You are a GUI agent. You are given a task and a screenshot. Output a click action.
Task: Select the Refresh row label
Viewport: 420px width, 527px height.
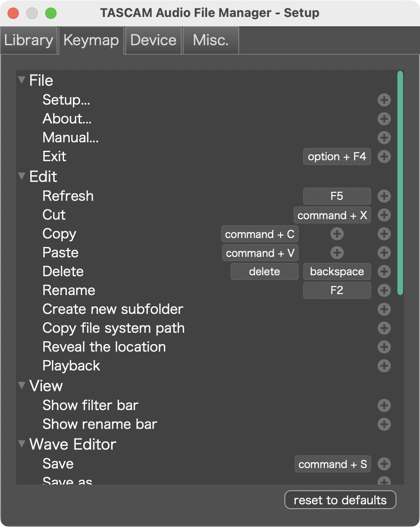click(68, 196)
